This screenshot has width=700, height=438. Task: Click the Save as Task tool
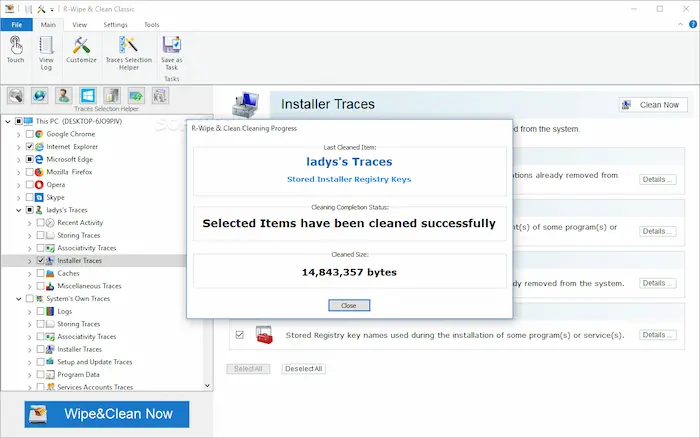tap(171, 53)
